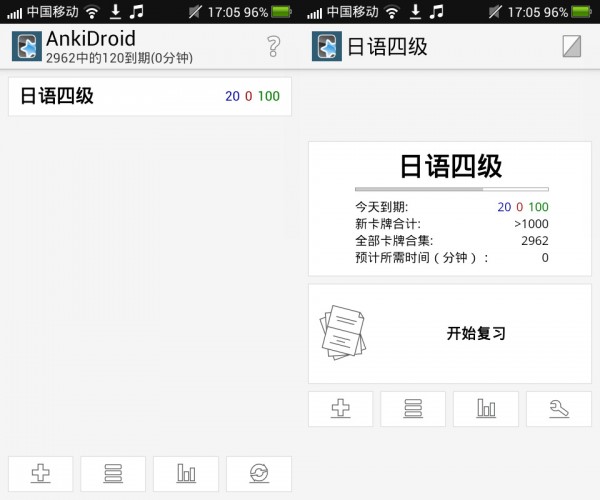Tap the stacked papers review icon
600x500 pixels.
click(x=343, y=332)
